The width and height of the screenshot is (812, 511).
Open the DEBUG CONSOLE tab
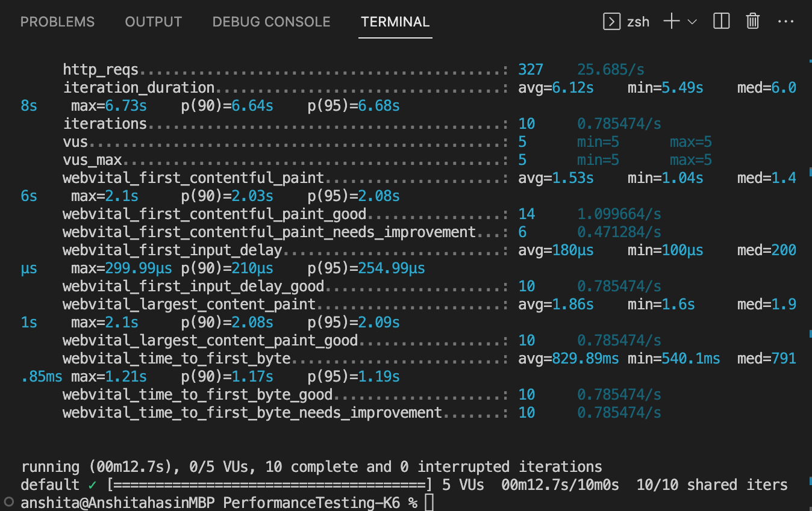[271, 22]
